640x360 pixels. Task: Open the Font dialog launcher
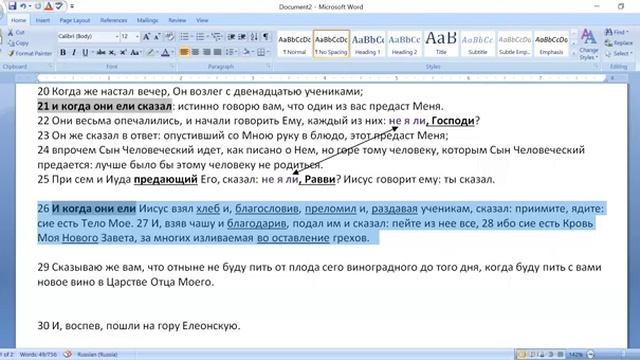coord(172,66)
